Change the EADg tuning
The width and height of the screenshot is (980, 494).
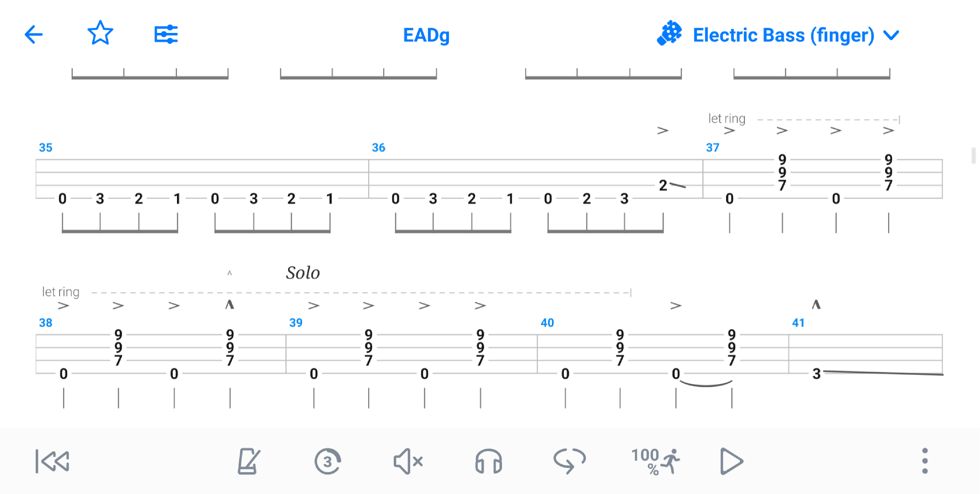pyautogui.click(x=426, y=35)
